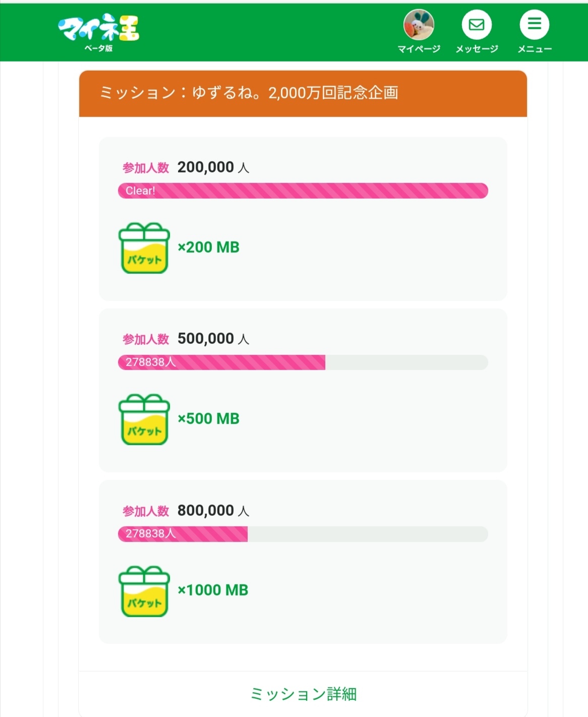
Task: Click the メッセージ text label
Action: (x=477, y=49)
